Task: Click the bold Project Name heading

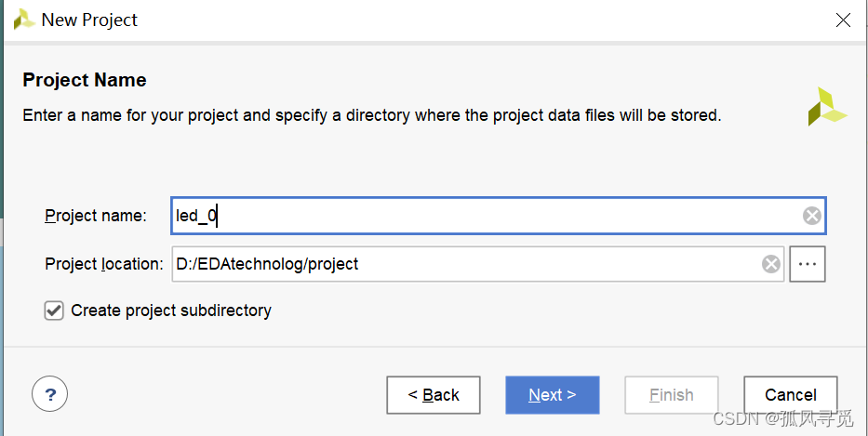Action: (x=85, y=80)
